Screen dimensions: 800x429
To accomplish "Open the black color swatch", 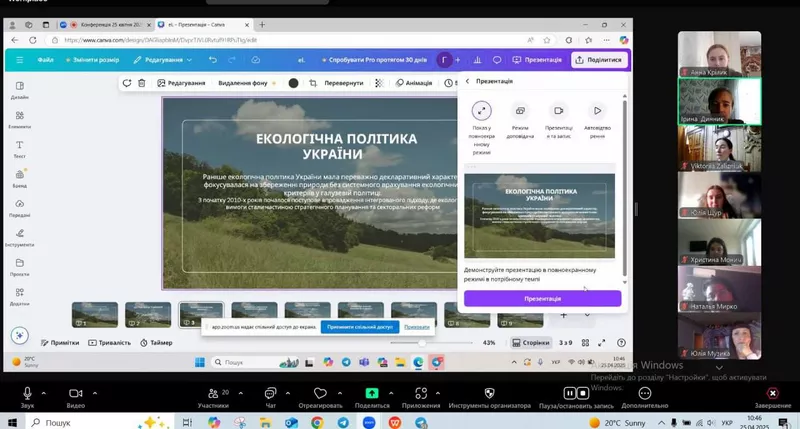I will pyautogui.click(x=293, y=83).
